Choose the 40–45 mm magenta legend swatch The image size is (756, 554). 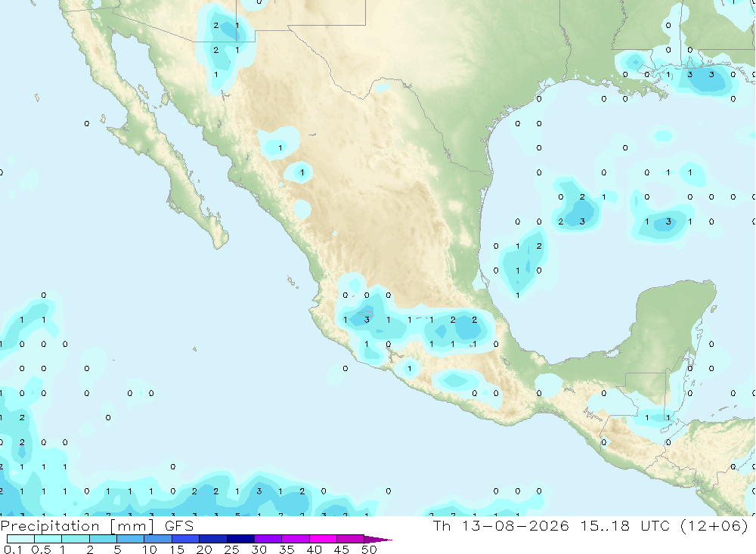[323, 539]
